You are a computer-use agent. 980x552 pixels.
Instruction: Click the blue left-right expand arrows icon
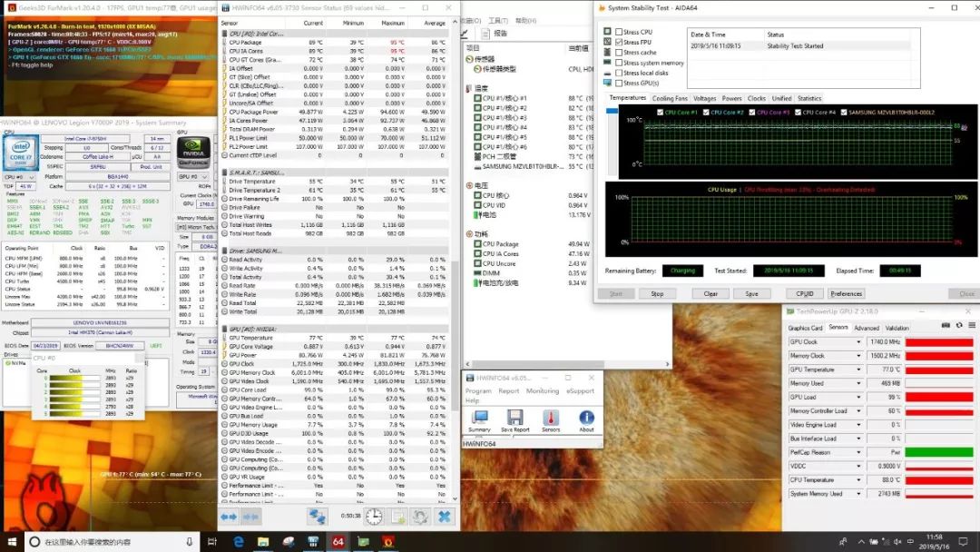[229, 516]
